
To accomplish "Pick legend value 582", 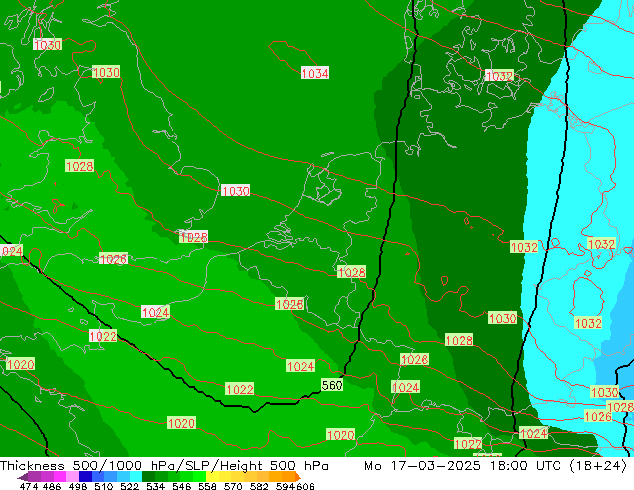I will (259, 486).
